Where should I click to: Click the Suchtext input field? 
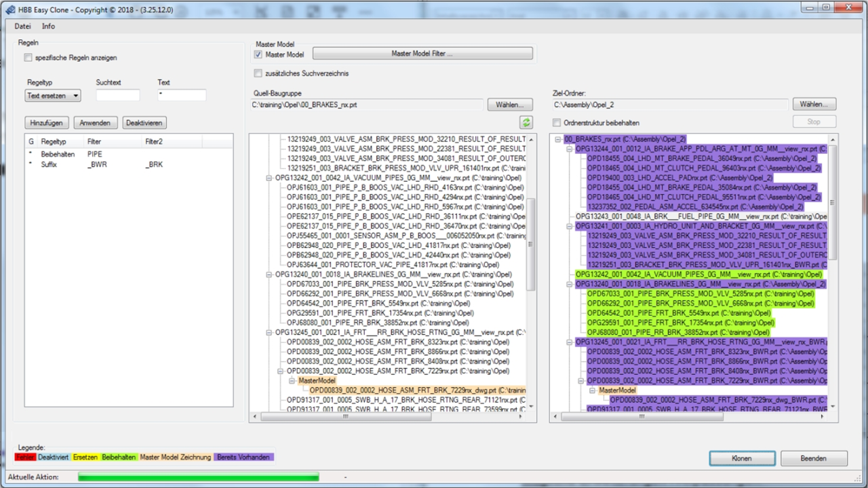118,96
